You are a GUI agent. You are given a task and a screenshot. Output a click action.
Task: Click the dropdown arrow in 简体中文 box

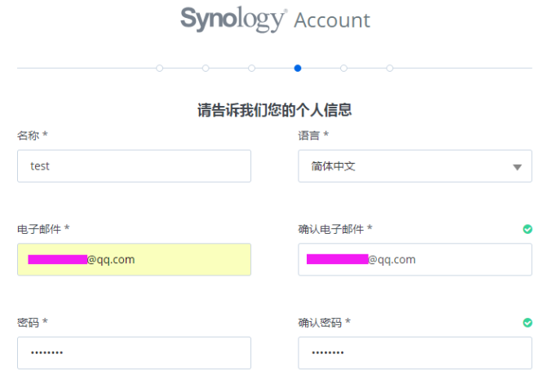tap(517, 167)
